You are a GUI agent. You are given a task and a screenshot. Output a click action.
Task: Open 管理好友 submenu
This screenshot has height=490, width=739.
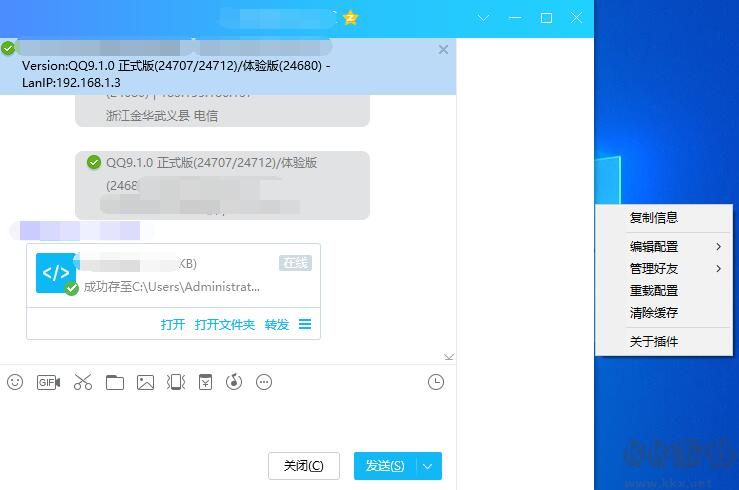click(664, 269)
